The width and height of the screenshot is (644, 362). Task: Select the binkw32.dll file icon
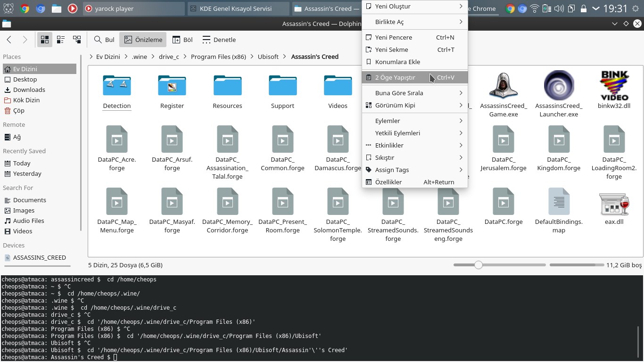(x=614, y=86)
